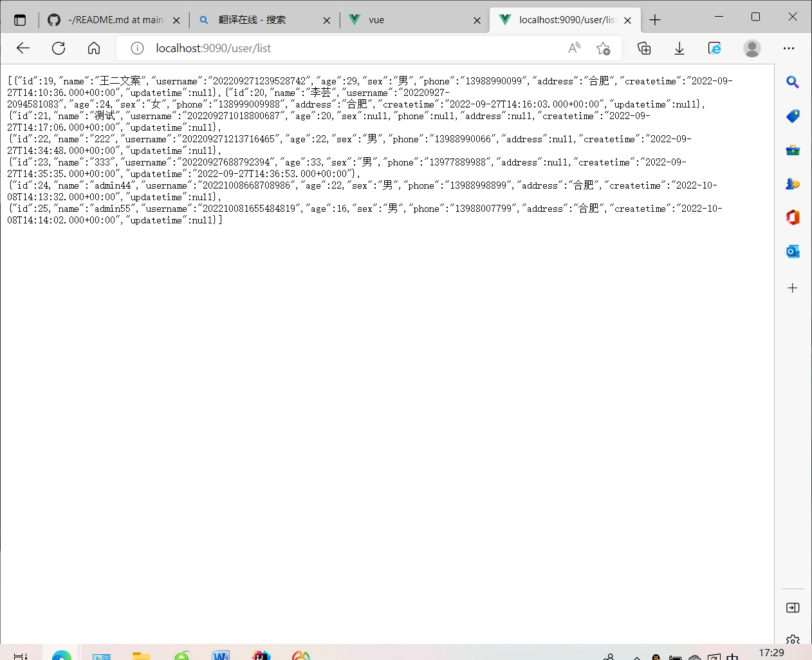Select the localhost:9090/user/list tab
The image size is (812, 660).
[x=565, y=20]
